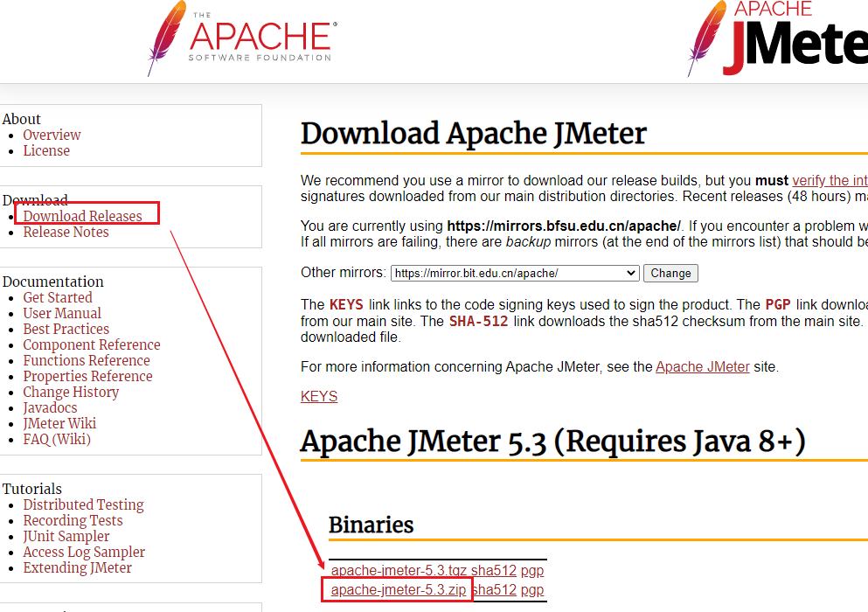Click the Change mirror button

(670, 273)
